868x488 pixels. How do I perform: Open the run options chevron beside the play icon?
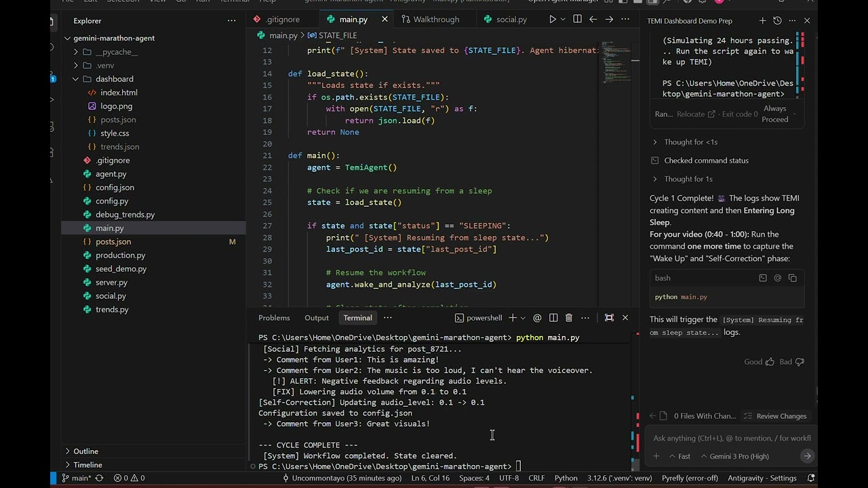coord(563,20)
